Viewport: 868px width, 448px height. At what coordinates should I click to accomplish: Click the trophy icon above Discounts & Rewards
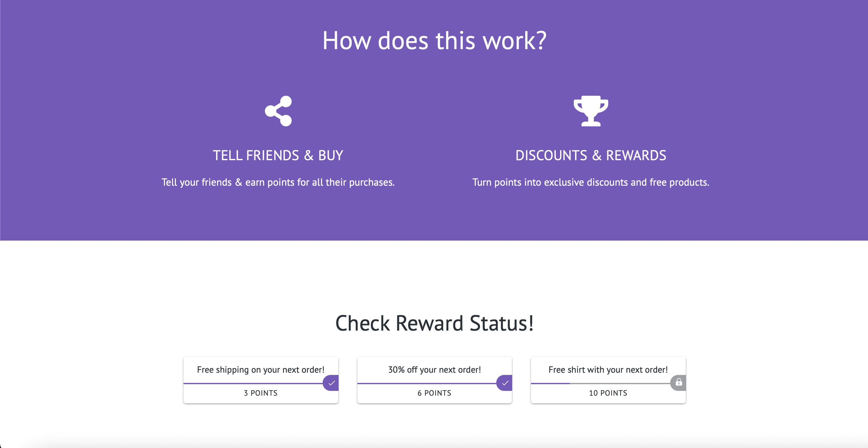point(591,111)
